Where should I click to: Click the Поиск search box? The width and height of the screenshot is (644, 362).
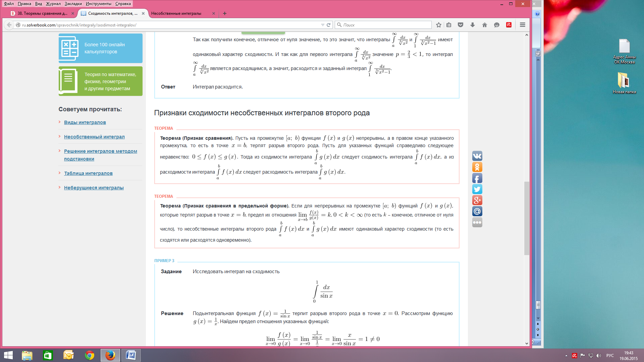click(383, 25)
